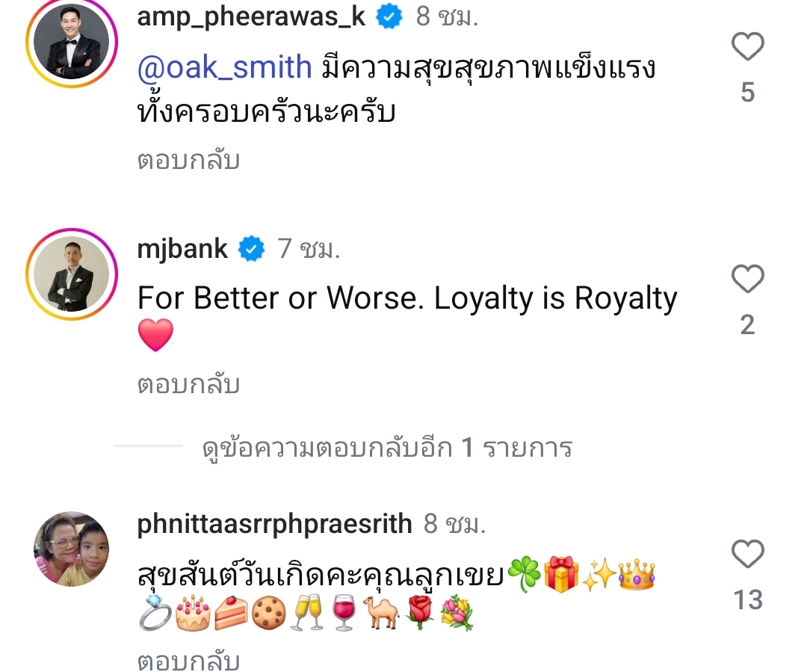View the 13 likes count on last comment
Screen dimensions: 807x672
click(747, 600)
